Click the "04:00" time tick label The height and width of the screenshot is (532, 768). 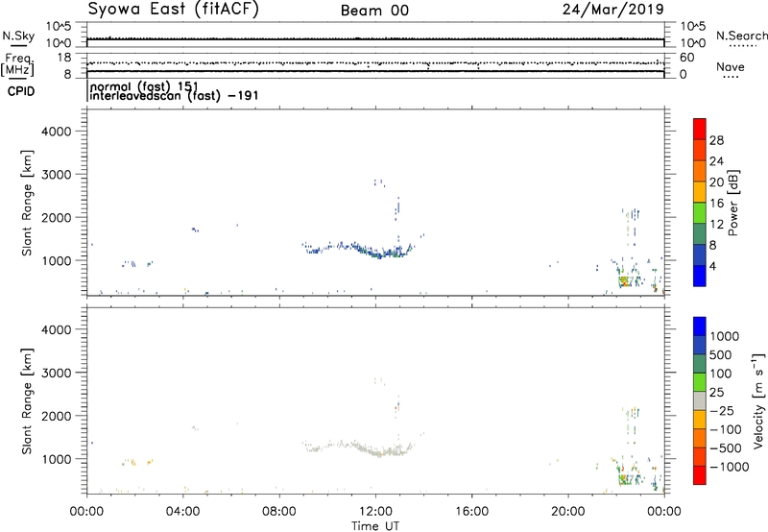click(x=182, y=512)
